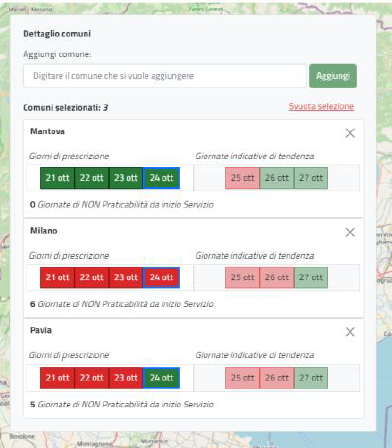This screenshot has width=392, height=448.
Task: Click the 'Aggiungi comune:' label
Action: click(x=57, y=54)
